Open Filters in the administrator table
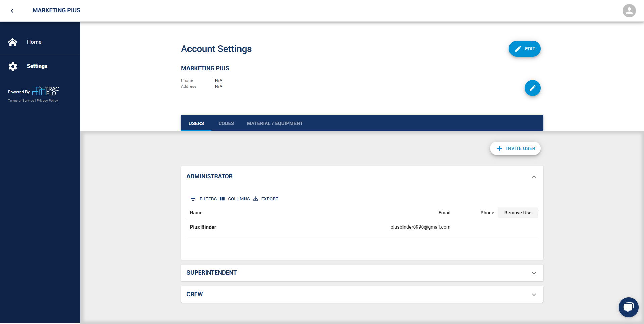 click(203, 199)
